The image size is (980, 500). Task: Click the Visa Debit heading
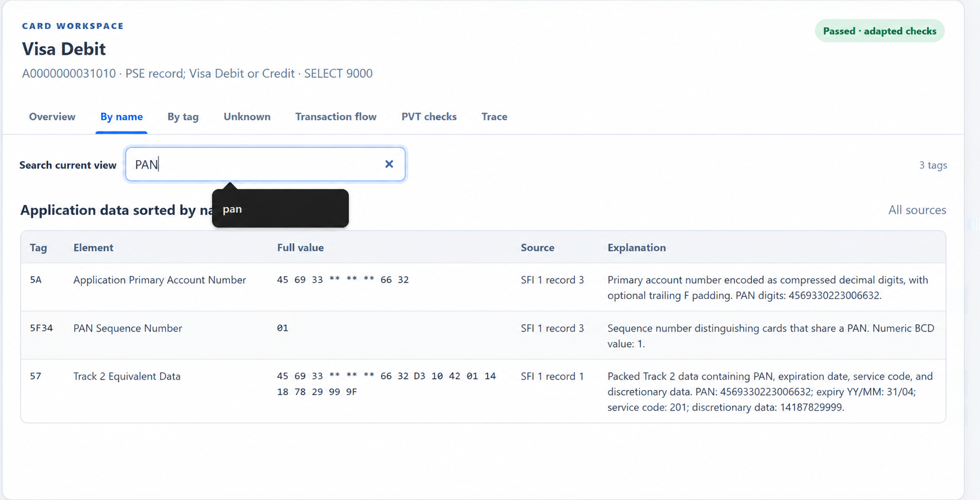point(64,49)
